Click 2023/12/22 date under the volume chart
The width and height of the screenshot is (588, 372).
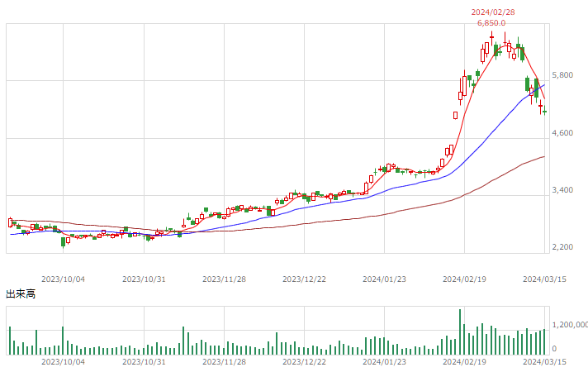pyautogui.click(x=304, y=362)
